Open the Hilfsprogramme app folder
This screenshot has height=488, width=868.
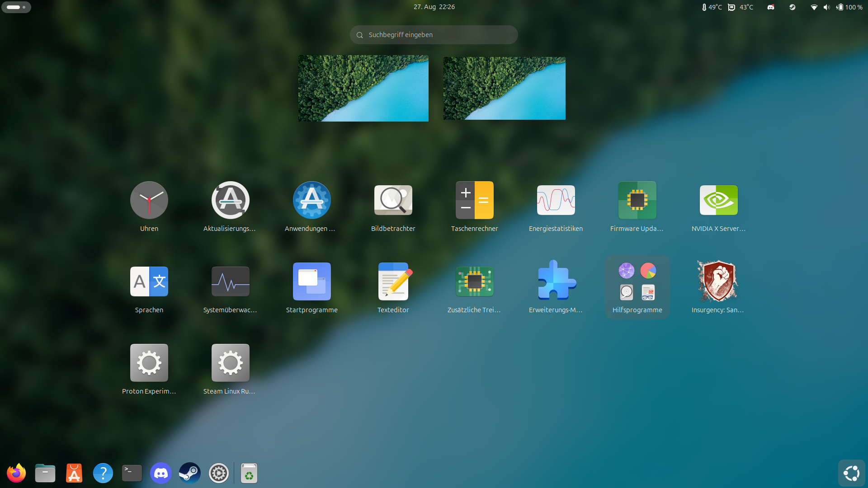637,287
